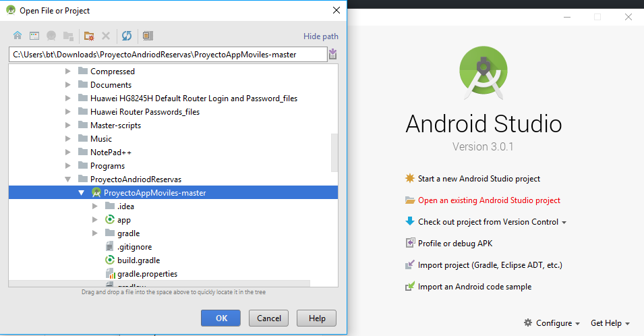Select the gradle.properties file icon
This screenshot has width=644, height=336.
click(x=110, y=273)
